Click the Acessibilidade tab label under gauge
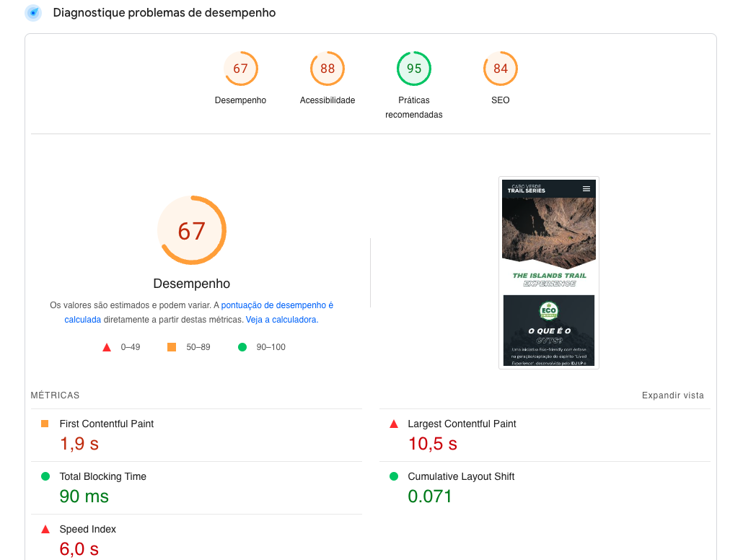Viewport: 743px width, 560px height. 327,100
